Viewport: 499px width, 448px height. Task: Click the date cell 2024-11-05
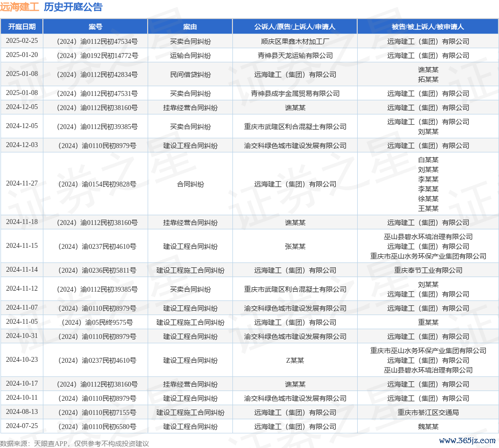coord(21,322)
